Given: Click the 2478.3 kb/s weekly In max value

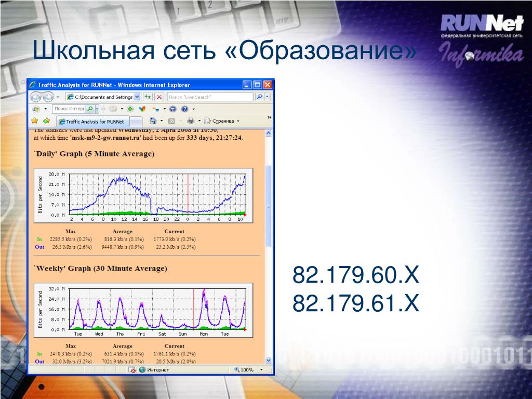Looking at the screenshot, I should (x=71, y=354).
